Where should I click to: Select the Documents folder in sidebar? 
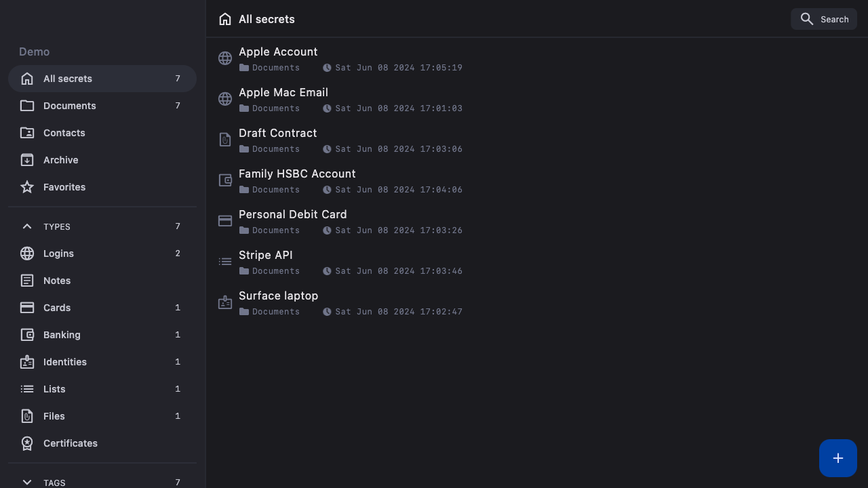tap(69, 106)
